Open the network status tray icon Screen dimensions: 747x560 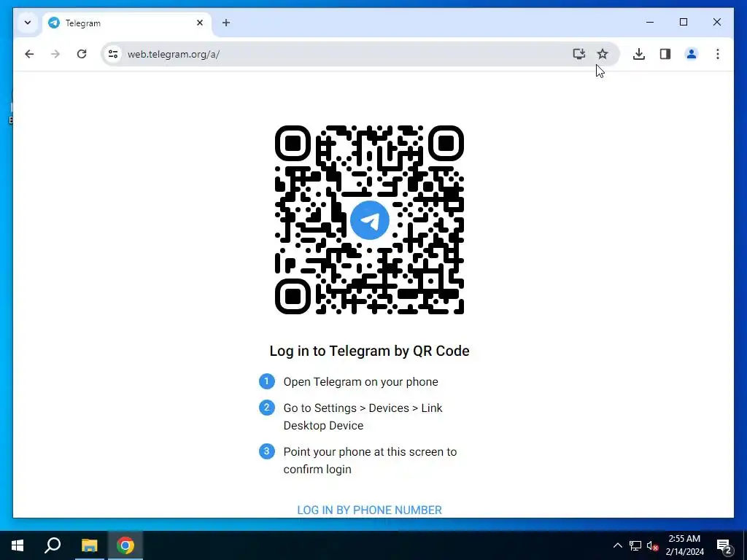(x=635, y=545)
